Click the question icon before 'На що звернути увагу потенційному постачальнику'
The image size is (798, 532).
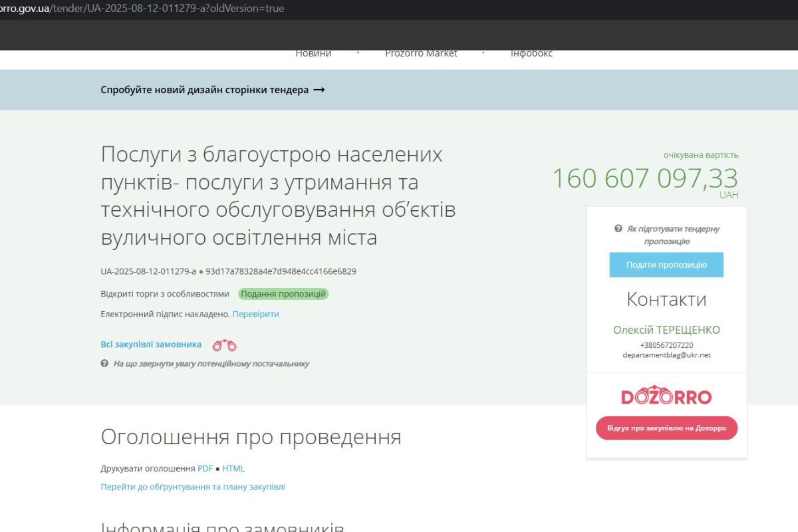104,364
